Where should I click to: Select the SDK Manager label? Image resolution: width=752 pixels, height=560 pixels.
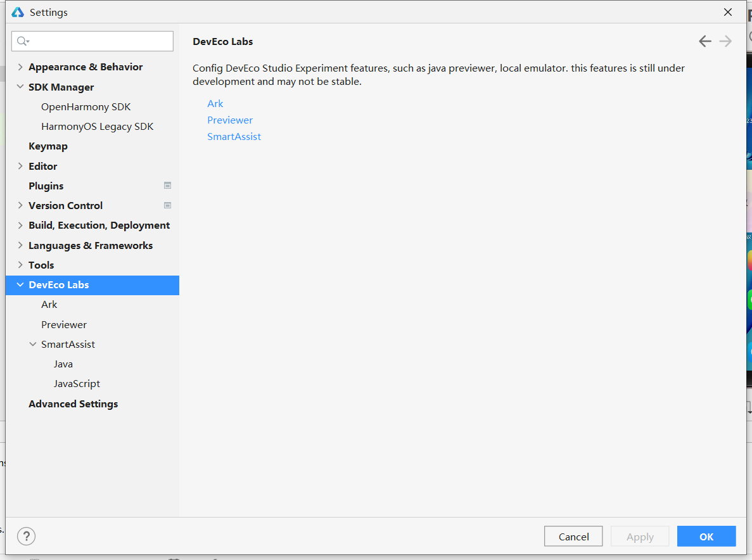[61, 87]
